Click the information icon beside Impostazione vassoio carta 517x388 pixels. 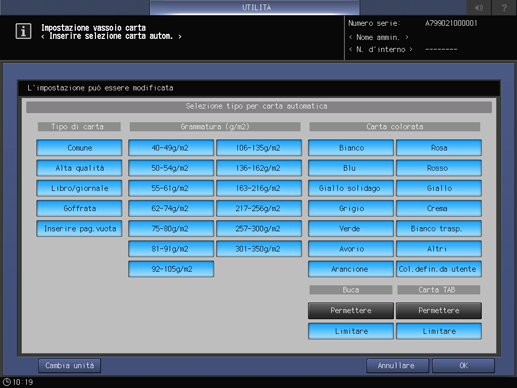pos(23,31)
